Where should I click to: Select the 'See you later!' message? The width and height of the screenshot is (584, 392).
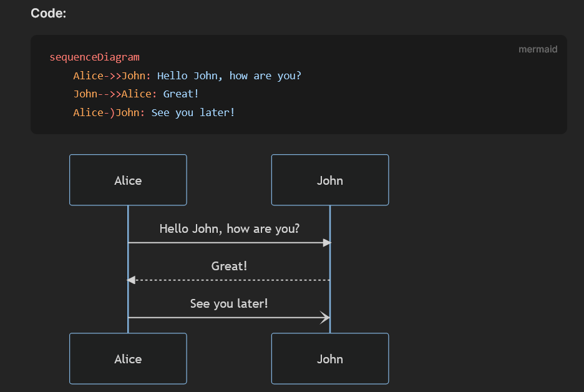pos(228,304)
